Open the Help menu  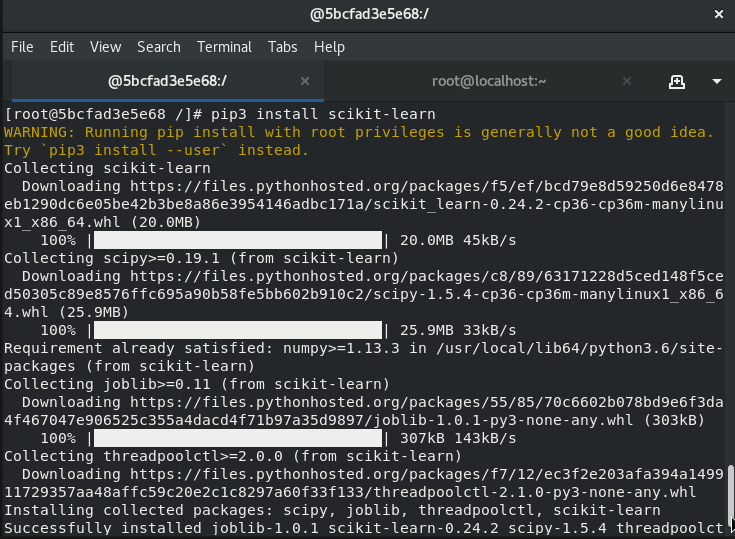(x=330, y=47)
